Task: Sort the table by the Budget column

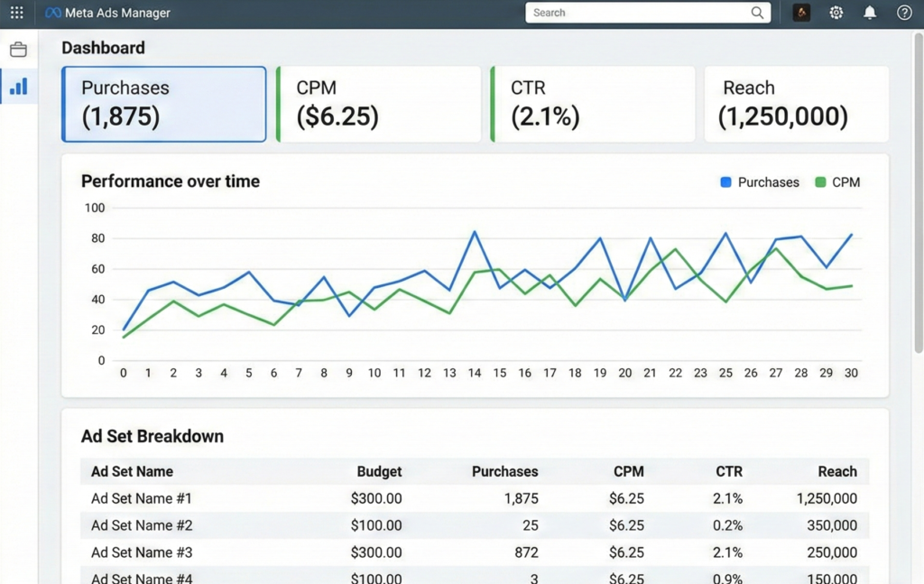Action: [379, 471]
